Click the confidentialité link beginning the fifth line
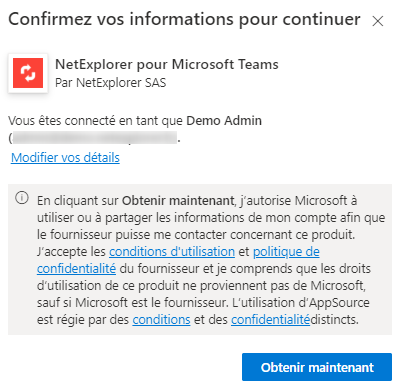 coord(76,269)
